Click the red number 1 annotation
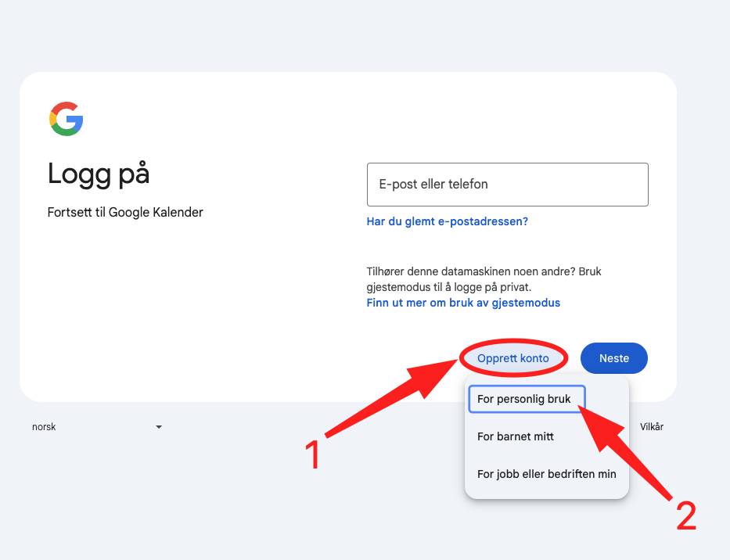Image resolution: width=730 pixels, height=560 pixels. click(x=313, y=454)
